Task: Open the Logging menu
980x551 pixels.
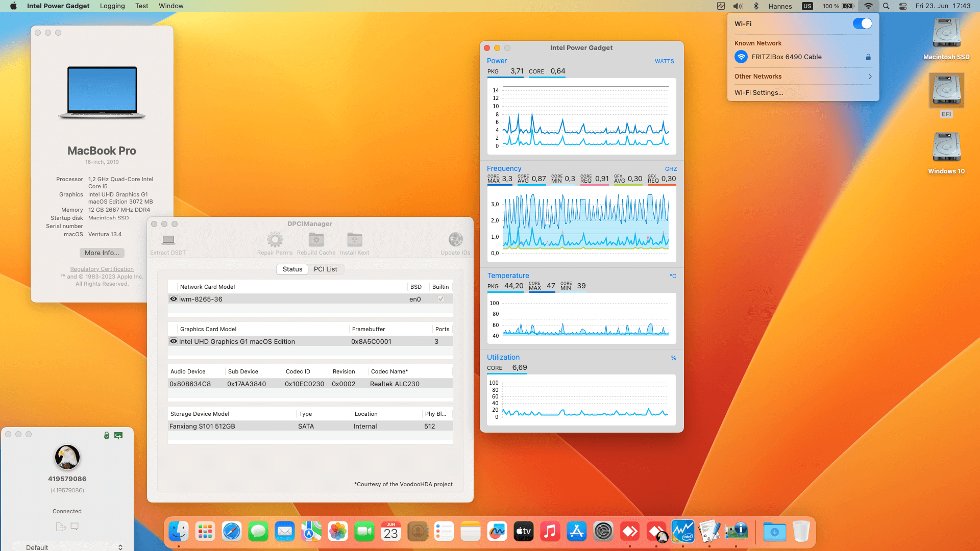Action: [112, 6]
